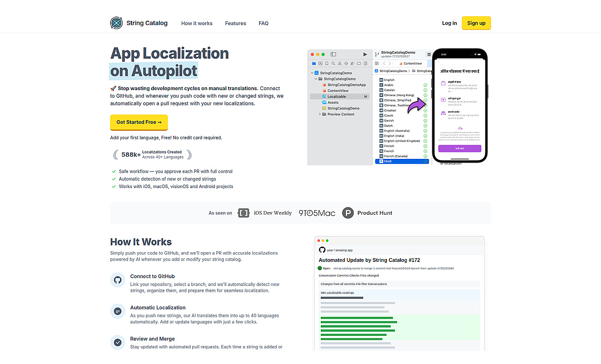This screenshot has width=601, height=364.
Task: Click the GitHub octocat icon in the PR mockup
Action: coord(322,250)
